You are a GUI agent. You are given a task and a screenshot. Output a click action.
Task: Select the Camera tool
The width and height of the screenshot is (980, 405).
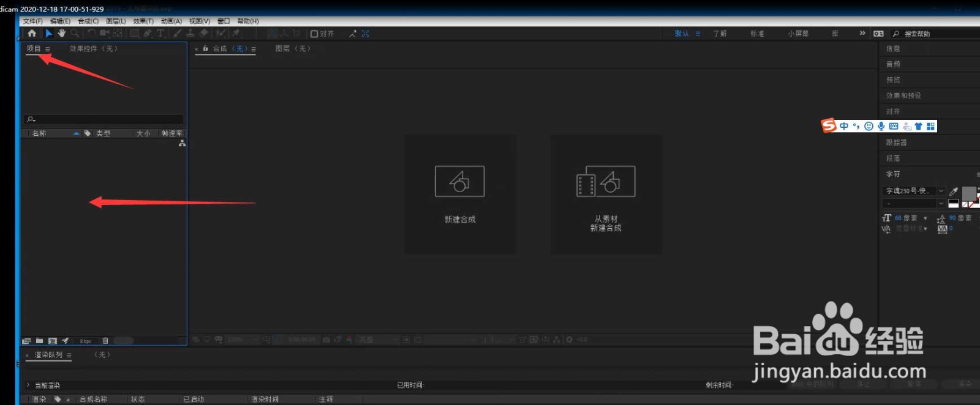pos(104,33)
